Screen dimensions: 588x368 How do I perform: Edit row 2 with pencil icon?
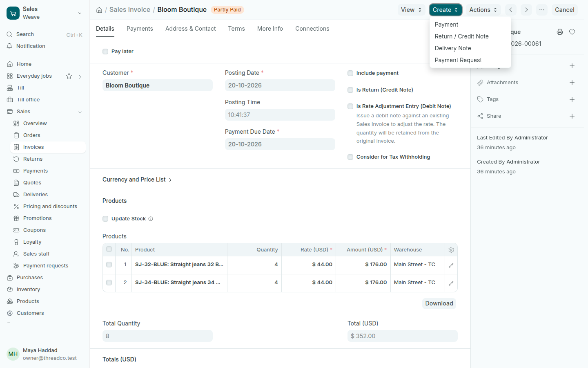(451, 283)
